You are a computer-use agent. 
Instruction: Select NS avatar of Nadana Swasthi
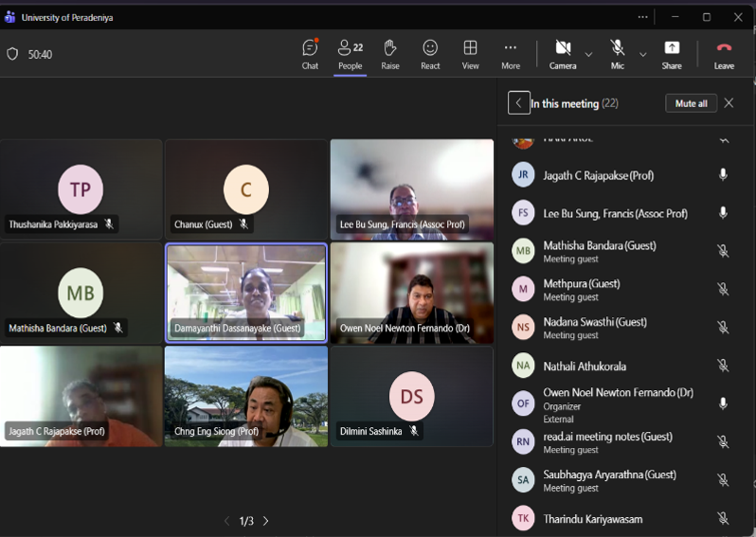click(x=523, y=328)
